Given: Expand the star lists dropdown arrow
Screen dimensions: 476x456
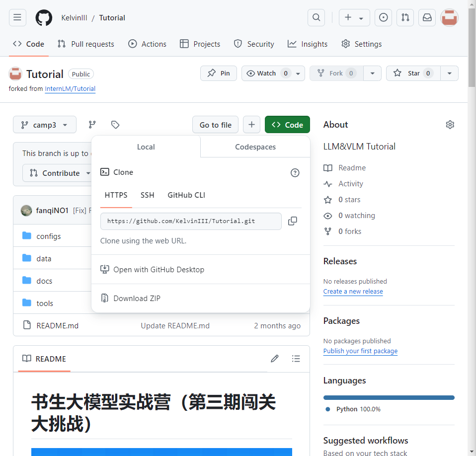Looking at the screenshot, I should point(449,74).
